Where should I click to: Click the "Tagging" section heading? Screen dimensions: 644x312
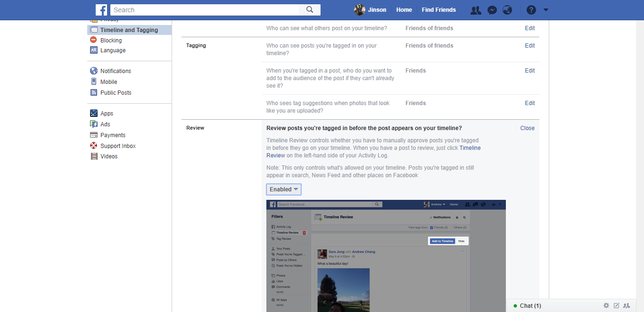(196, 46)
